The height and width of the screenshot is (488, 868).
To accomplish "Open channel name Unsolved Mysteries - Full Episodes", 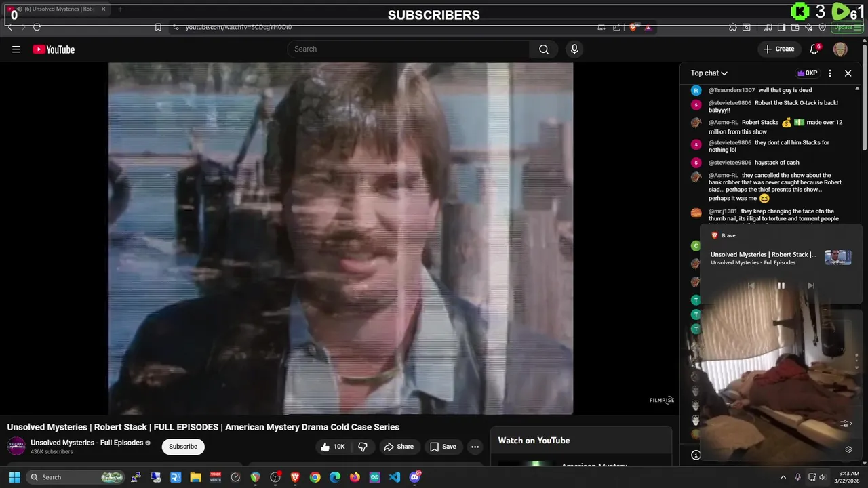I will 87,443.
